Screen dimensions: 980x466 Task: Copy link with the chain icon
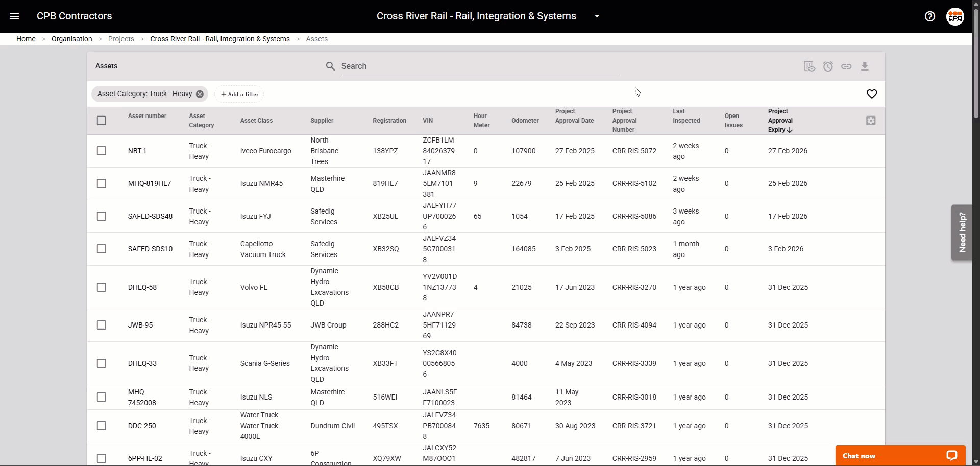pos(846,66)
